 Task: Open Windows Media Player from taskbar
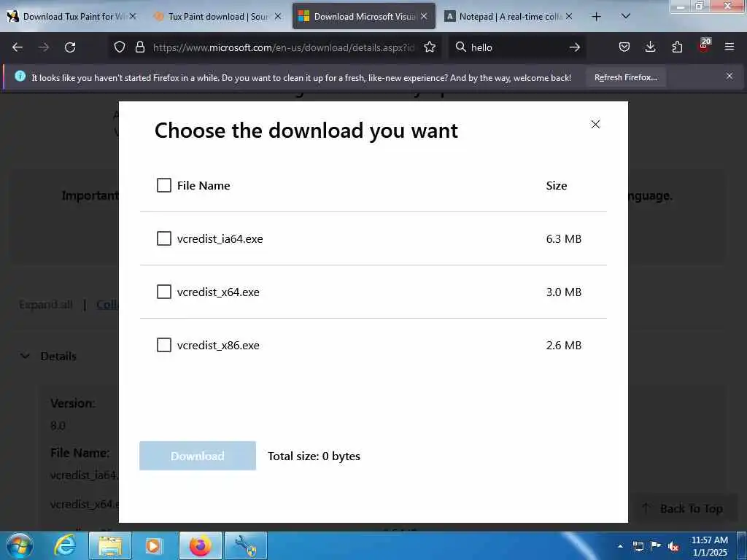pos(153,545)
